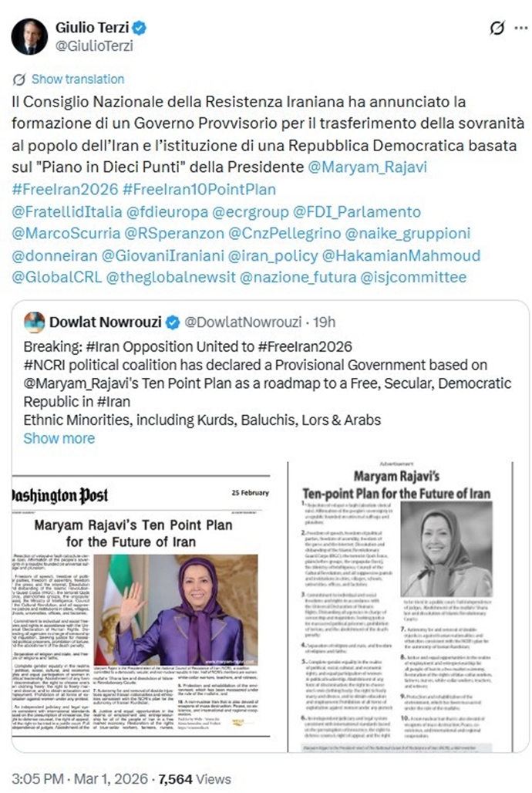Click the Grok icon beside Show translation
Viewport: 532px width, 793px height.
pos(19,79)
